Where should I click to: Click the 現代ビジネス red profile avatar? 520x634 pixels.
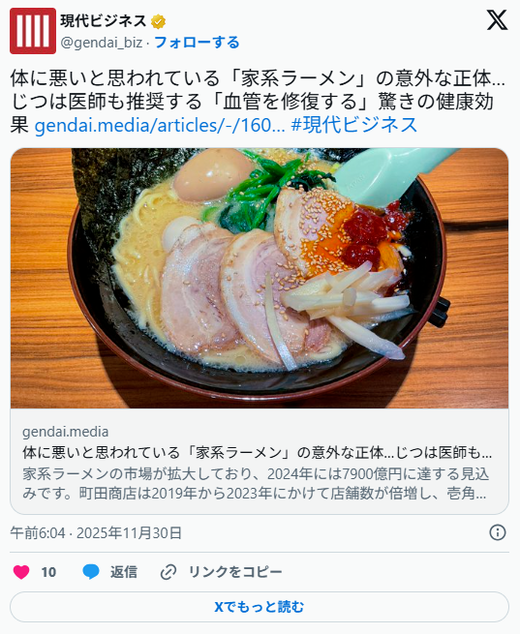coord(33,31)
